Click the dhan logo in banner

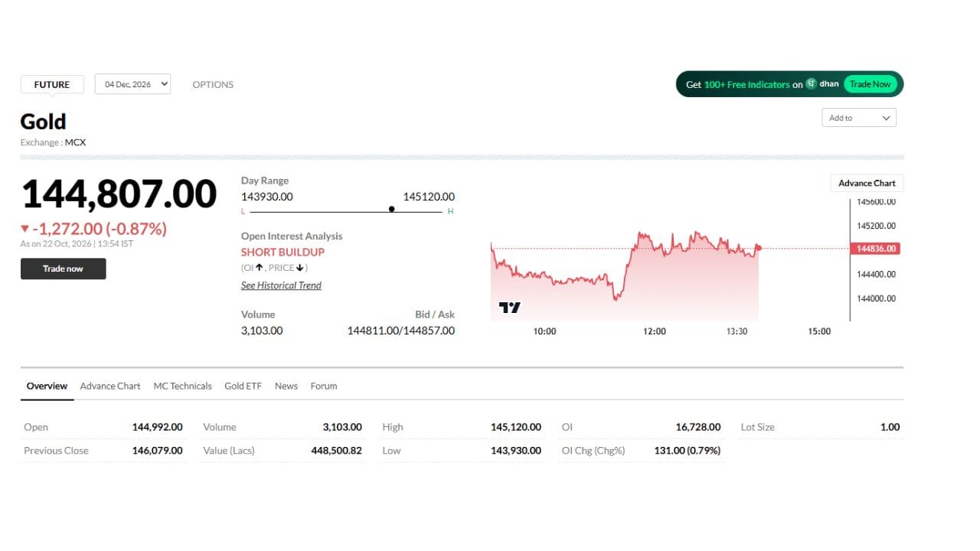[822, 84]
